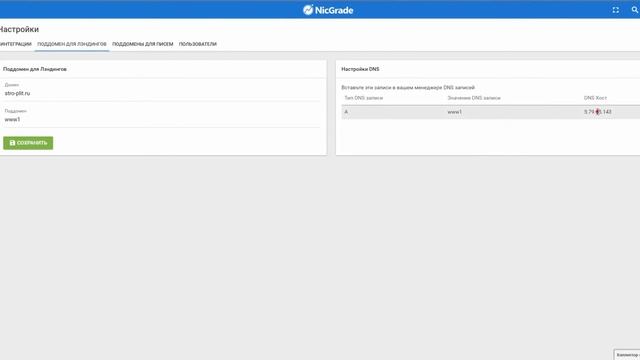Click the Поддомен field with www1
This screenshot has width=640, height=360.
point(162,119)
